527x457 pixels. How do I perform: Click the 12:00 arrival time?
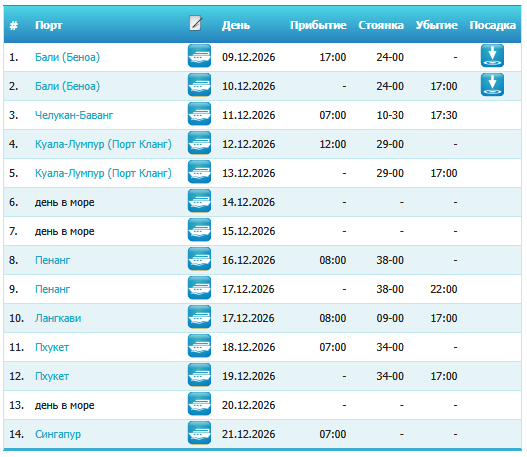(333, 144)
